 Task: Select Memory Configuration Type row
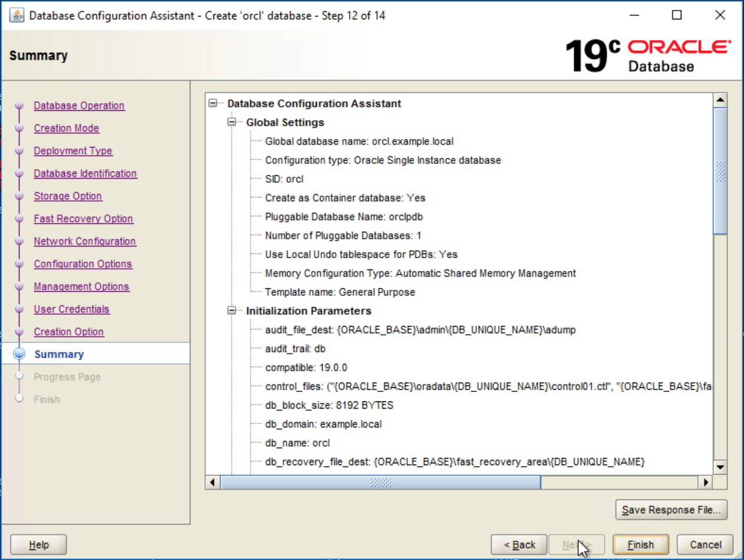click(x=420, y=274)
